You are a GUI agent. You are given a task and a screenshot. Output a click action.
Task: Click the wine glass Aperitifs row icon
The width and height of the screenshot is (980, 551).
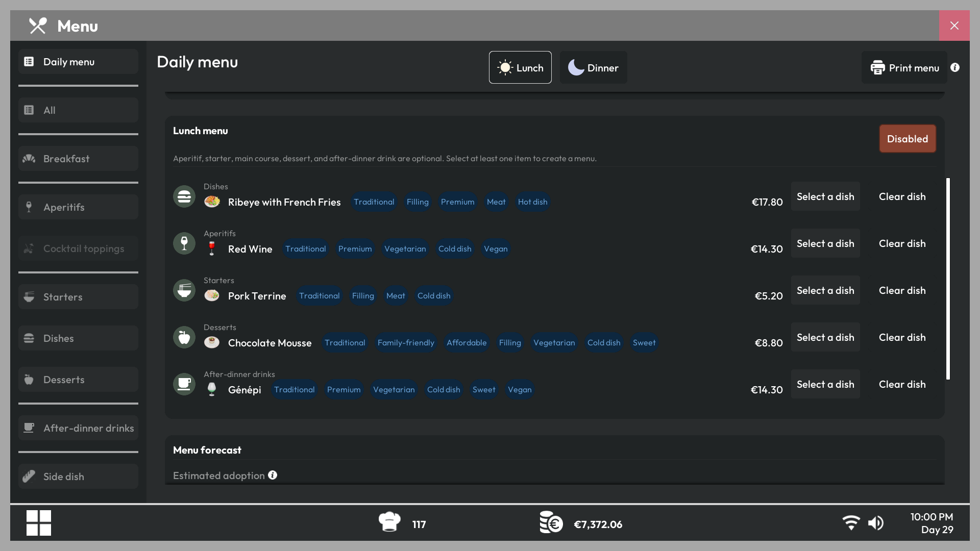[x=184, y=243]
